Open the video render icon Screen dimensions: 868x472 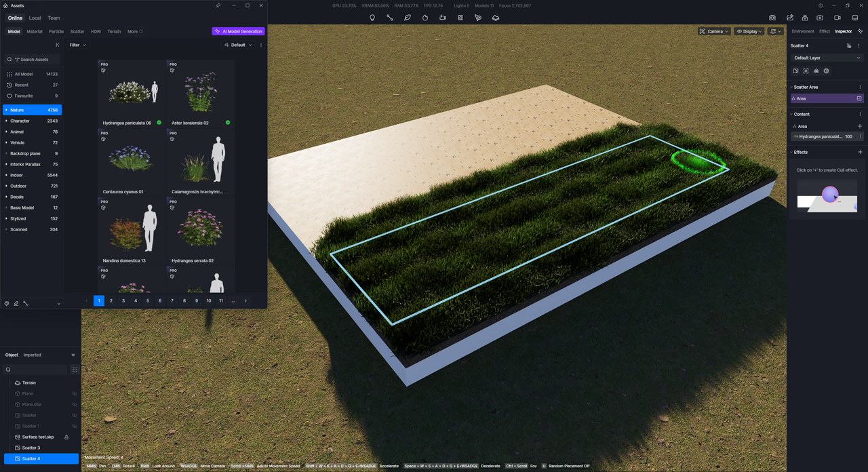[837, 18]
